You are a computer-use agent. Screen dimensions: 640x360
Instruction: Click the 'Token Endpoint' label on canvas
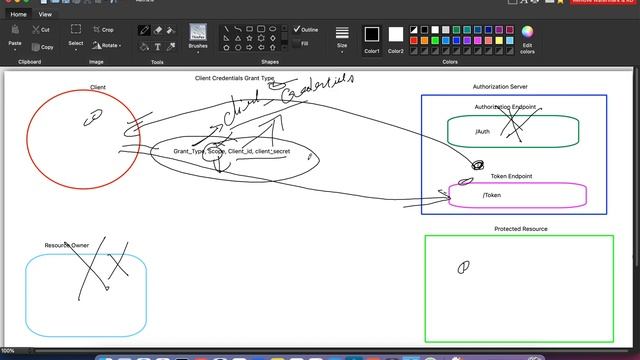tap(511, 176)
